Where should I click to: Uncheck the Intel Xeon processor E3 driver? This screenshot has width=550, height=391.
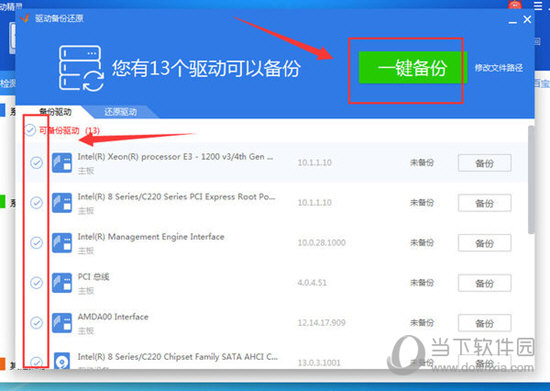tap(36, 163)
